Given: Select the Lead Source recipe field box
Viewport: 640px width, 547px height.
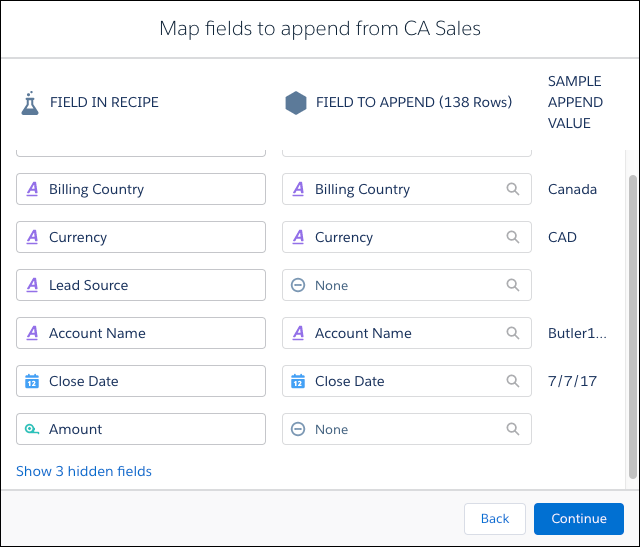Looking at the screenshot, I should [x=141, y=285].
